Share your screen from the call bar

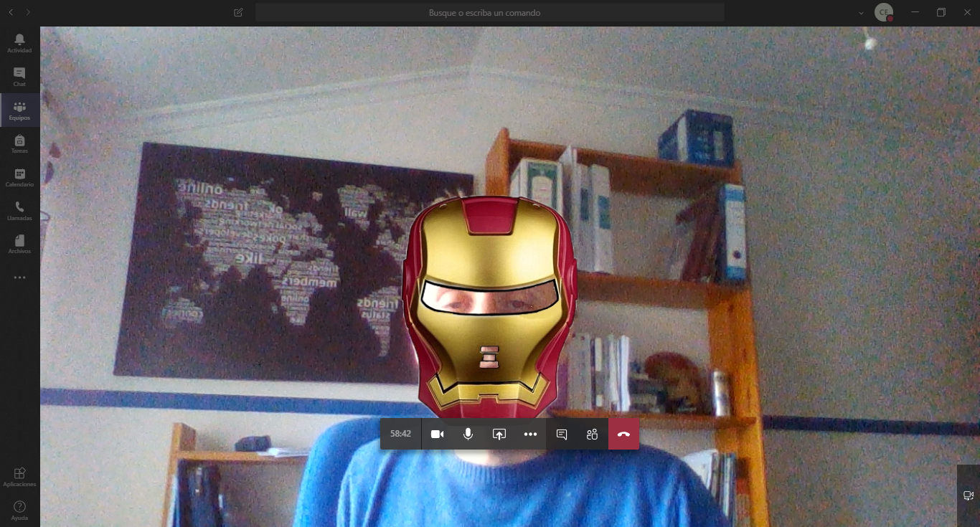pyautogui.click(x=499, y=434)
